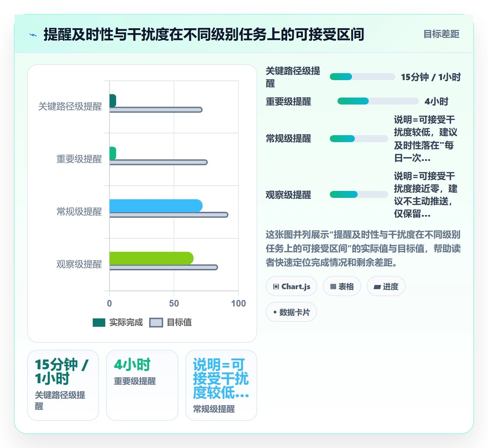Select the Chart.js tag chip

[x=291, y=286]
